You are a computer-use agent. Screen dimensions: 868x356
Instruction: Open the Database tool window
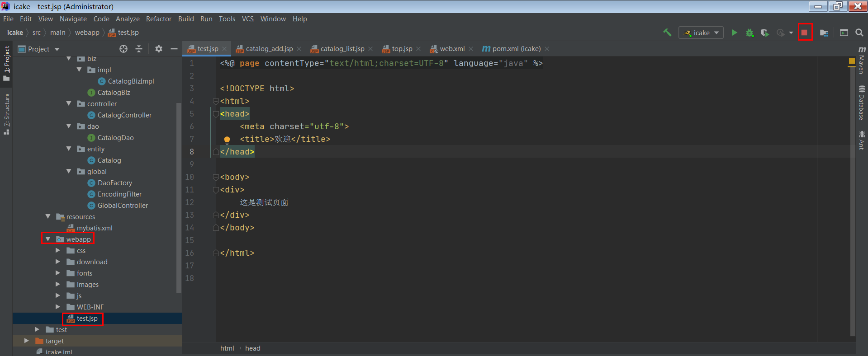tap(862, 103)
